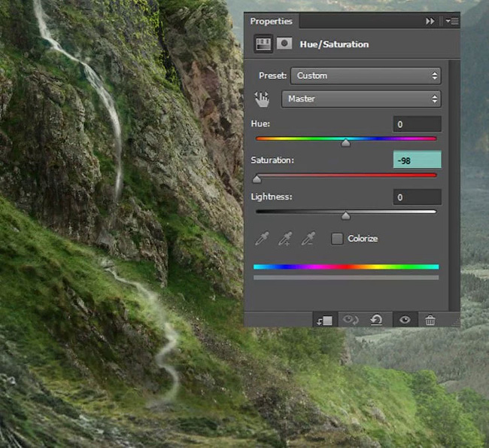This screenshot has height=448, width=489.
Task: Click the view previous state icon
Action: tap(351, 320)
